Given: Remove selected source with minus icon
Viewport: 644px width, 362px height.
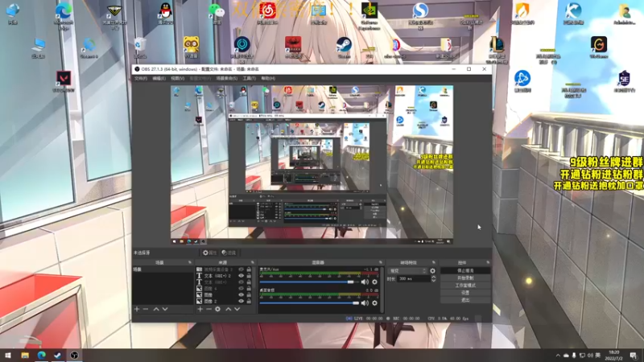Looking at the screenshot, I should [208, 309].
